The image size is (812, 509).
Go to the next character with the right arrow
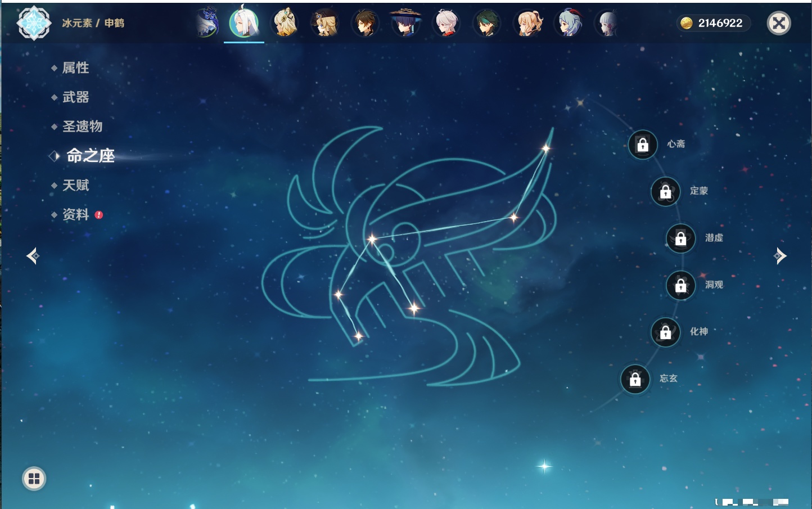pos(780,256)
